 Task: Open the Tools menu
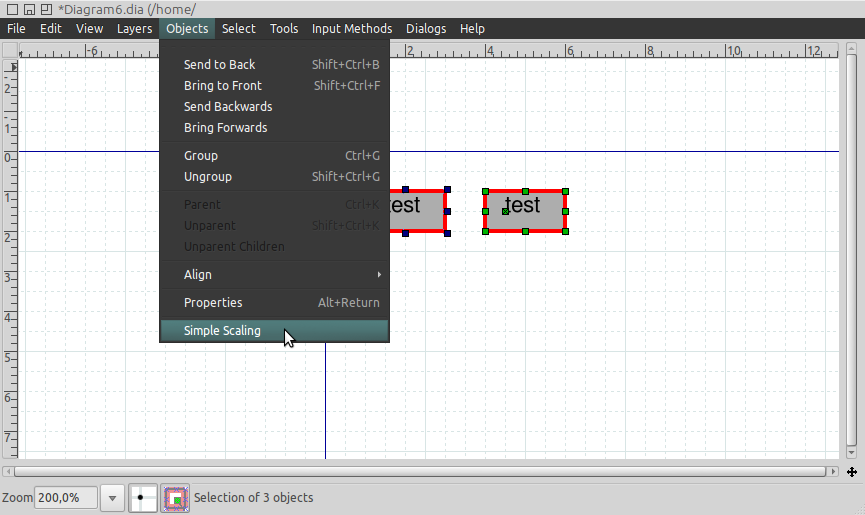point(284,29)
